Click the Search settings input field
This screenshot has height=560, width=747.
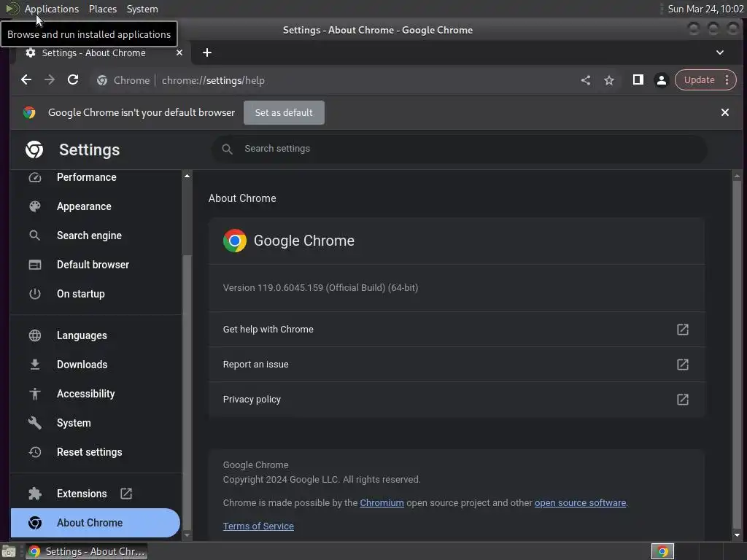pos(459,149)
